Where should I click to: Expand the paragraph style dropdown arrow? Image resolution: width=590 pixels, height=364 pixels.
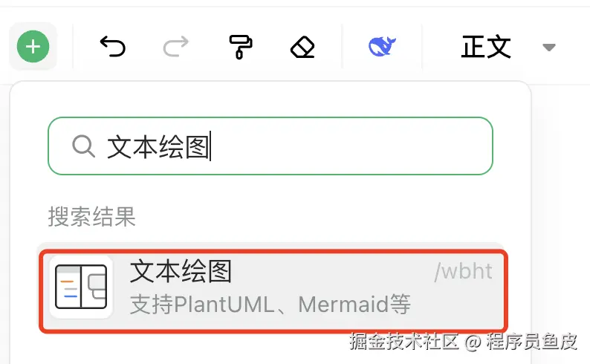(x=549, y=47)
